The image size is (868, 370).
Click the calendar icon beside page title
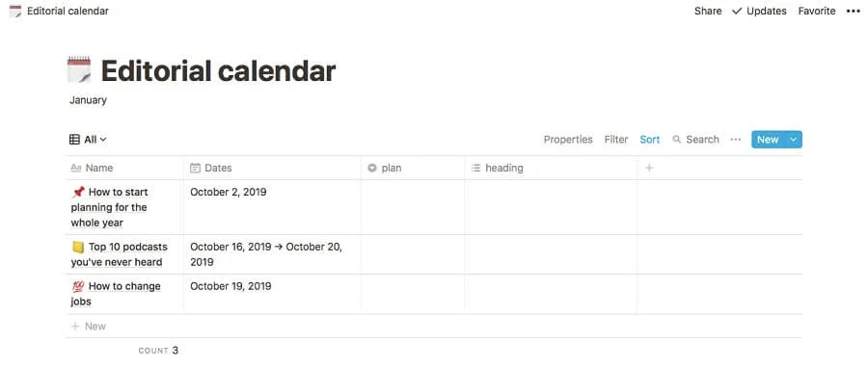point(79,70)
